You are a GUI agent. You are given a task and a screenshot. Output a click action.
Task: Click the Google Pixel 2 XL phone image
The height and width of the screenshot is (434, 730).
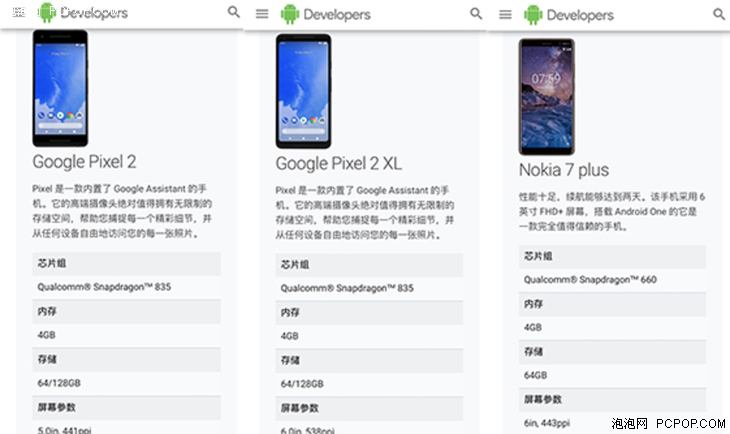click(x=304, y=91)
